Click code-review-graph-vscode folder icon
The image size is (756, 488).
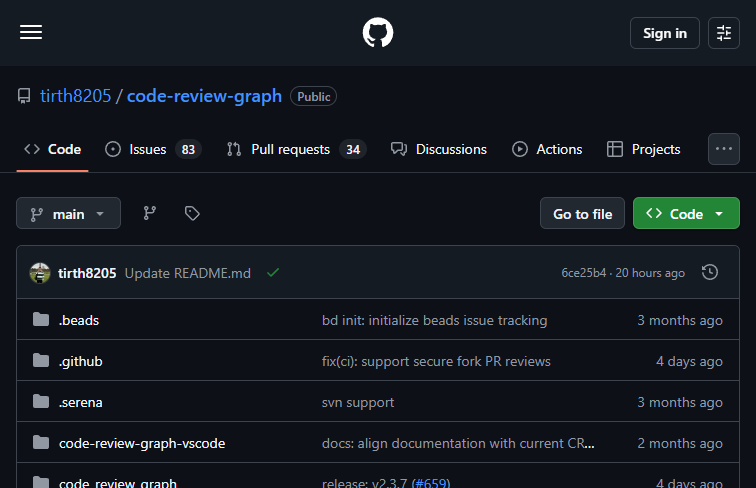point(41,442)
